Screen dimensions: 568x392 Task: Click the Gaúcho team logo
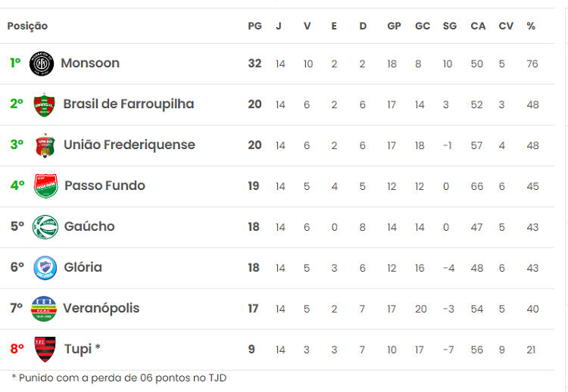coord(45,227)
